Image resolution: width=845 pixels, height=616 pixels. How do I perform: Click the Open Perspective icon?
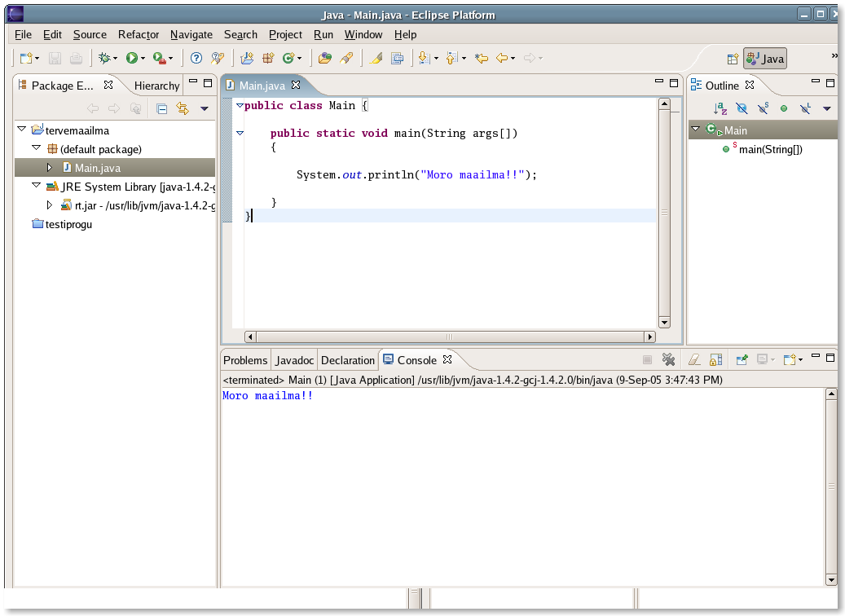click(x=733, y=59)
